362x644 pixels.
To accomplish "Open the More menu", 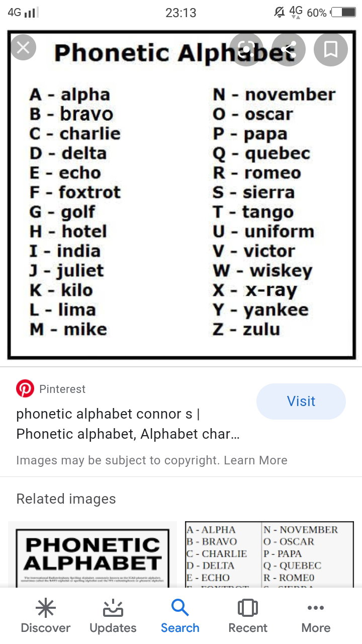I will coord(316,616).
